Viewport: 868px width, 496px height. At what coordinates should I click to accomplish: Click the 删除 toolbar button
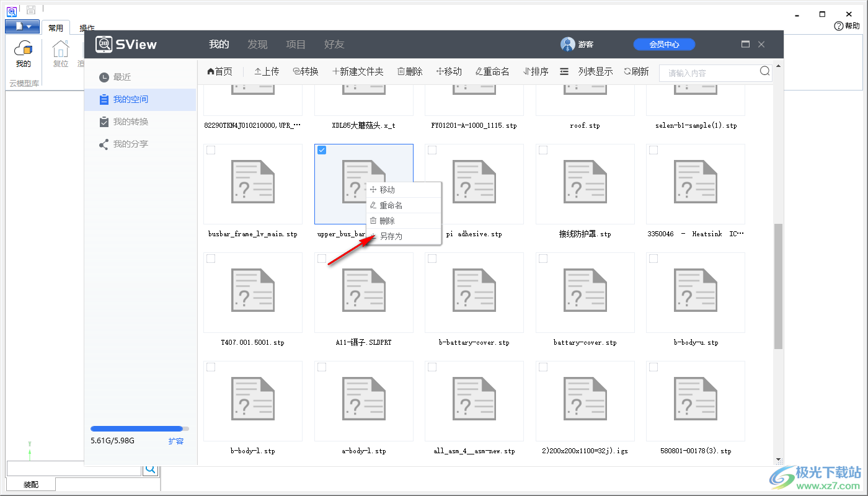[x=410, y=72]
